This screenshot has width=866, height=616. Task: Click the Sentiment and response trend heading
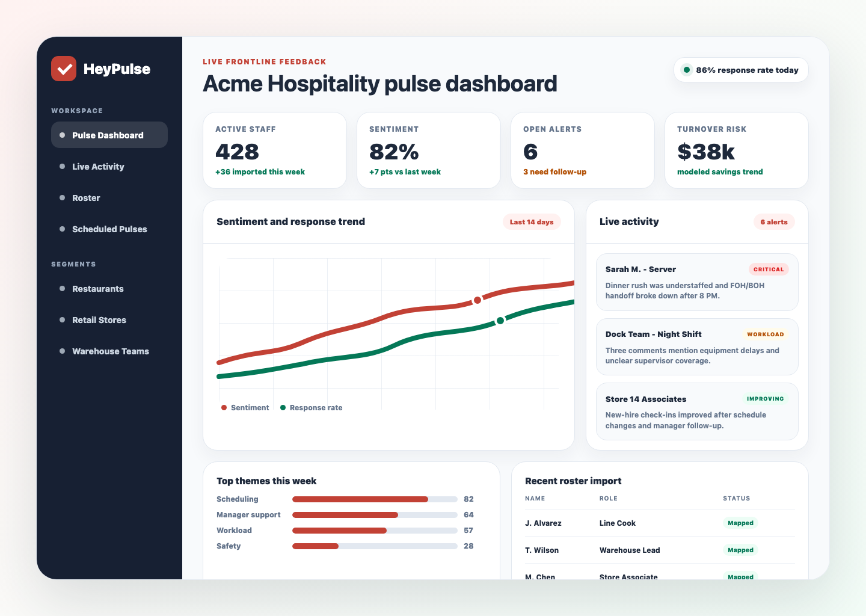point(290,222)
